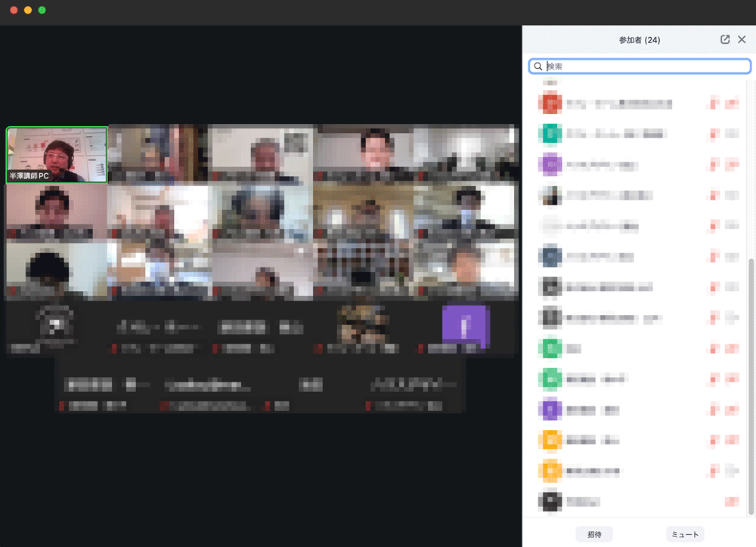The image size is (756, 547).
Task: Close the 参加者 participants panel
Action: coord(742,40)
